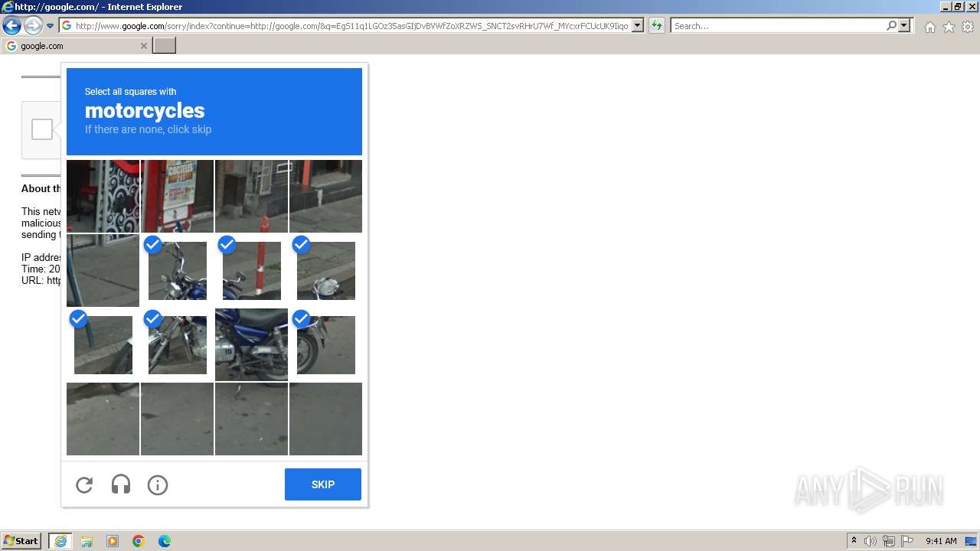Screen dimensions: 980x551
Task: Get an audio challenge via headphones icon
Action: 121,485
